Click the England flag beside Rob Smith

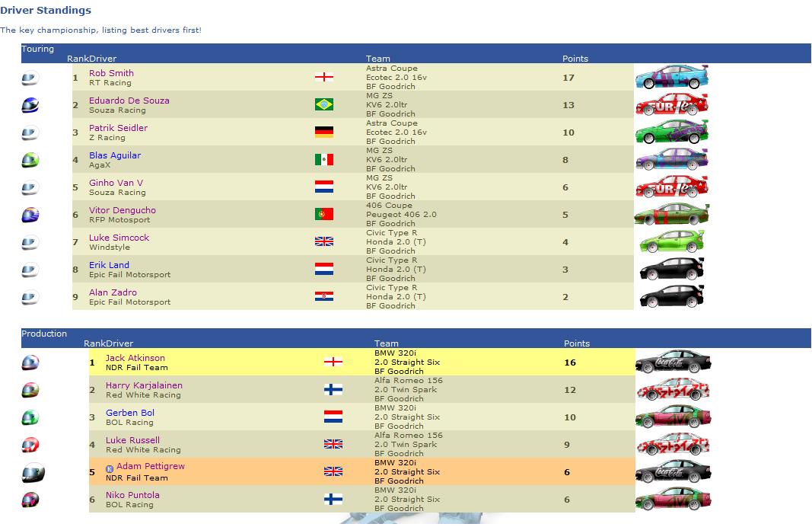click(x=324, y=78)
